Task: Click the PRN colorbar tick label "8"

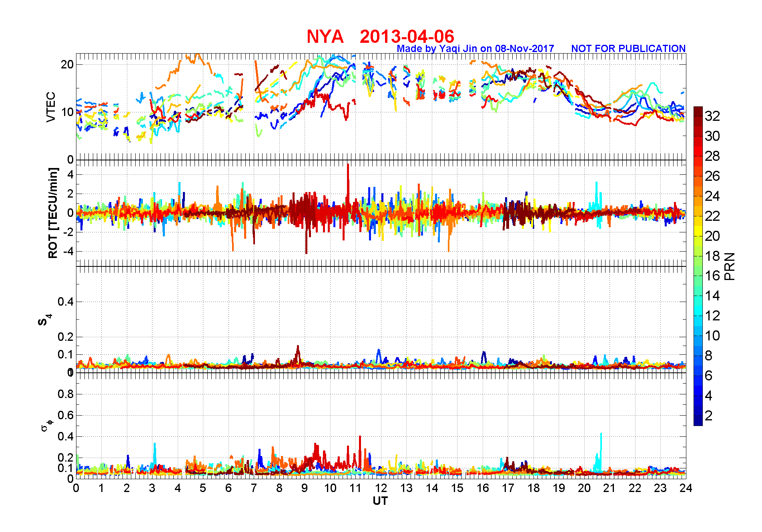Action: tap(709, 356)
